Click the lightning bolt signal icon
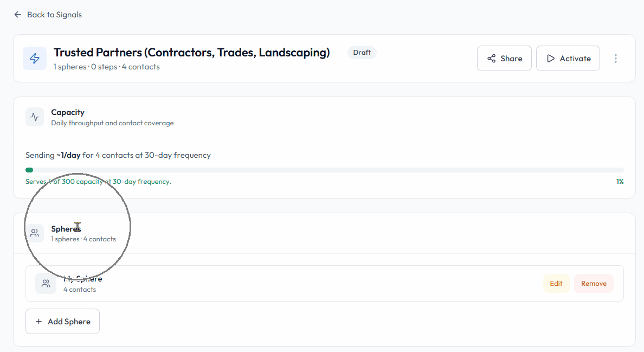 pyautogui.click(x=35, y=59)
